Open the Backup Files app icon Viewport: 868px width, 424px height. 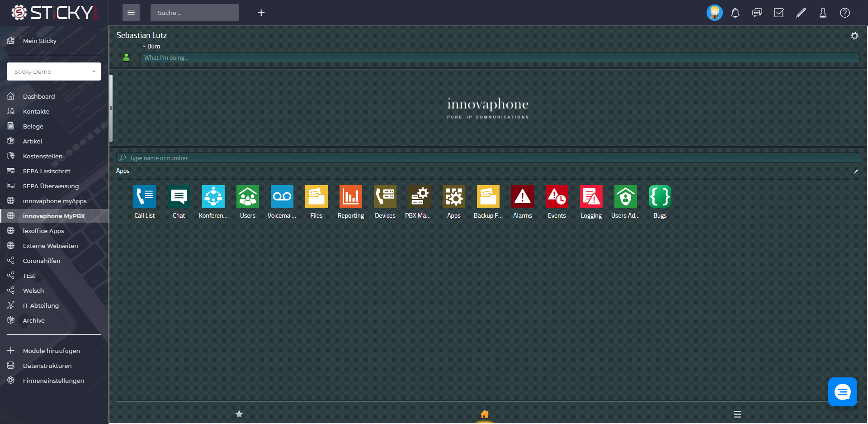coord(488,196)
